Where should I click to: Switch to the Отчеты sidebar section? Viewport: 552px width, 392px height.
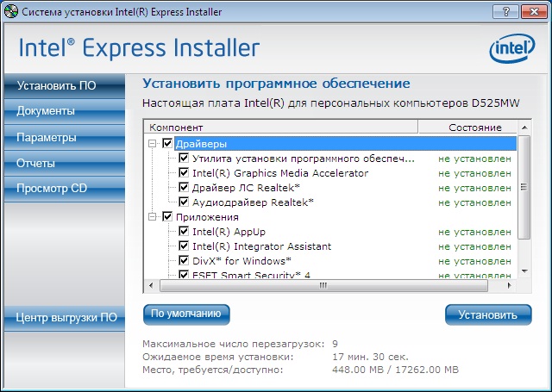click(x=35, y=163)
